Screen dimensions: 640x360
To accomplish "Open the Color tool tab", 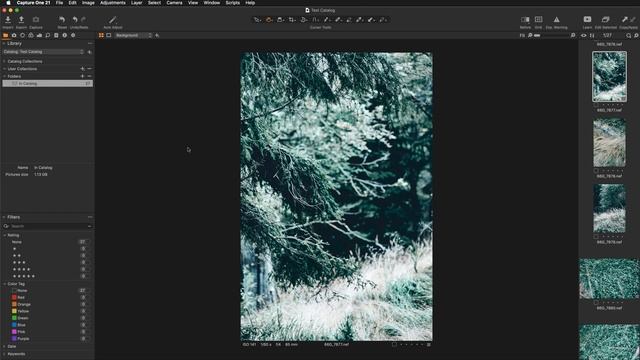I will pyautogui.click(x=31, y=36).
